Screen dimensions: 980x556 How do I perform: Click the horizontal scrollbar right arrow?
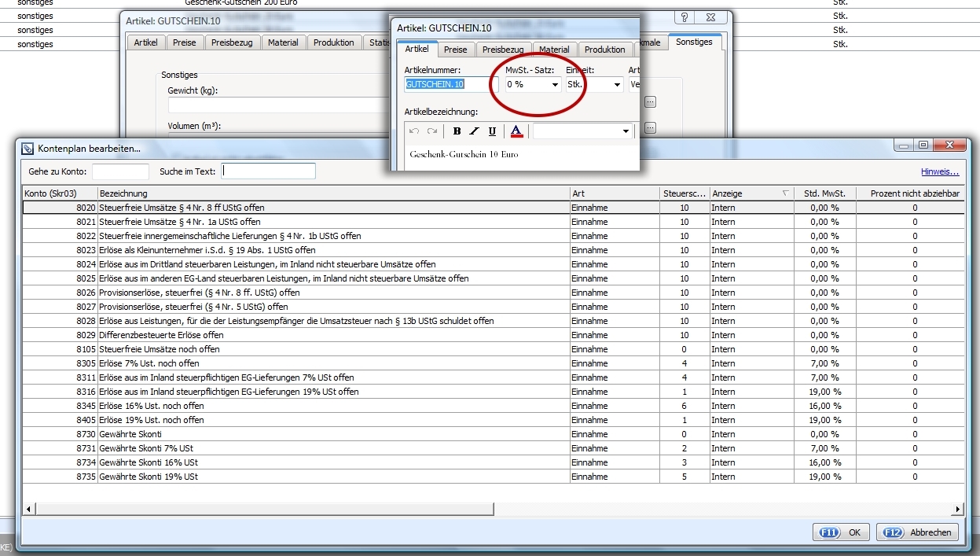coord(958,509)
